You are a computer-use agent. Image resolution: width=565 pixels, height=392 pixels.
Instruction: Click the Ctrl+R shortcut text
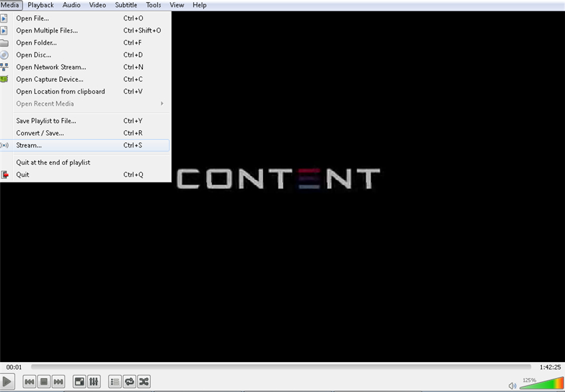pyautogui.click(x=132, y=133)
